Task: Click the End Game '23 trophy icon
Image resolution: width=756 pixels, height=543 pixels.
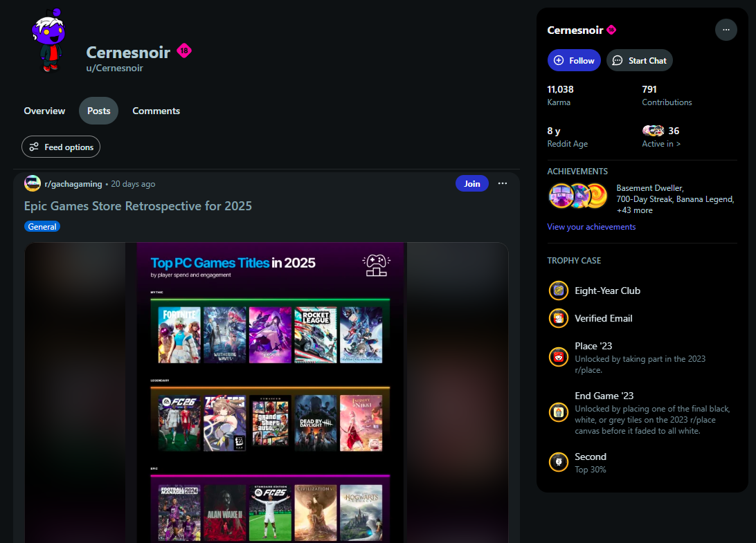Action: [x=558, y=412]
